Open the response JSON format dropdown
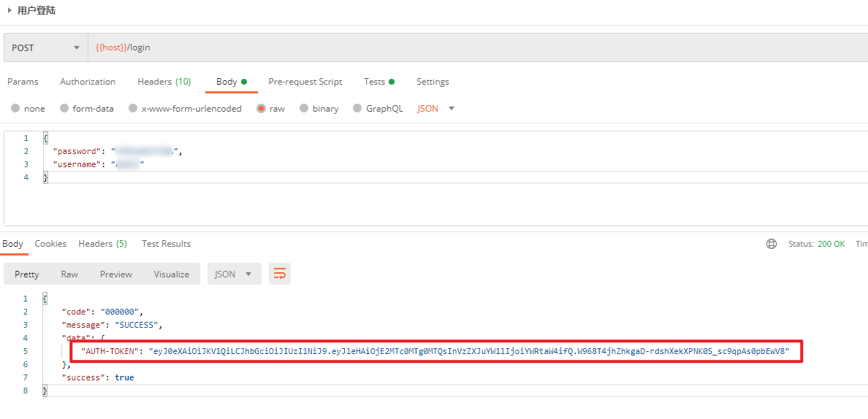 (234, 274)
